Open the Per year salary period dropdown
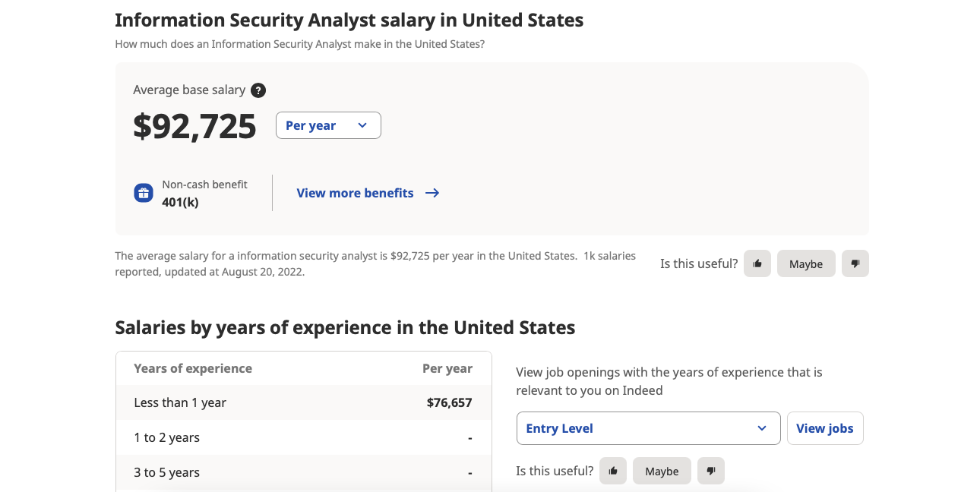Screen dimensions: 980x492 [x=328, y=125]
